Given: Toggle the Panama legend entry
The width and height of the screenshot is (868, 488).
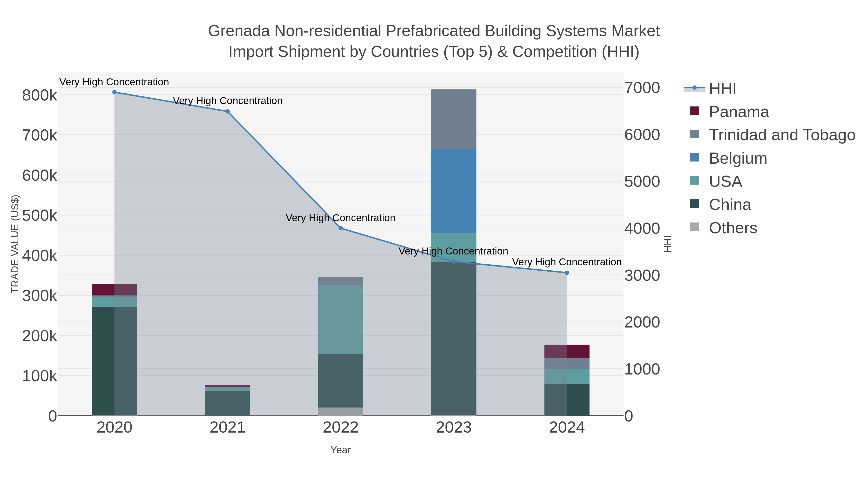Looking at the screenshot, I should coord(730,112).
